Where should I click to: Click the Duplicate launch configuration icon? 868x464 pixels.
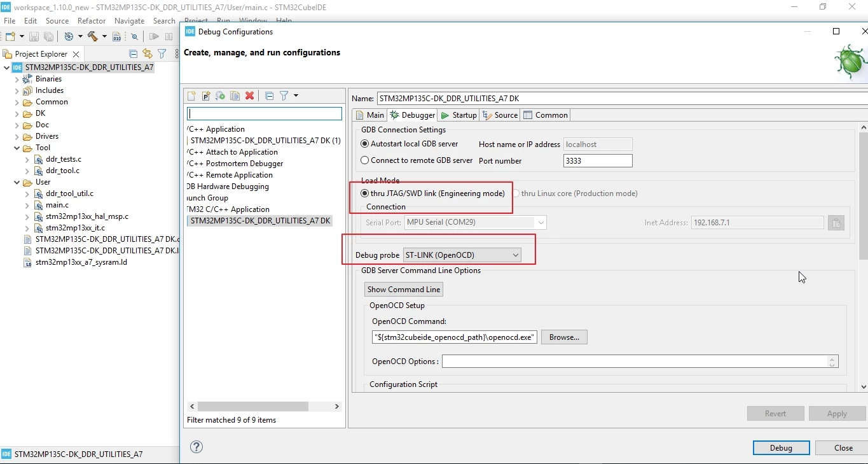[x=235, y=96]
